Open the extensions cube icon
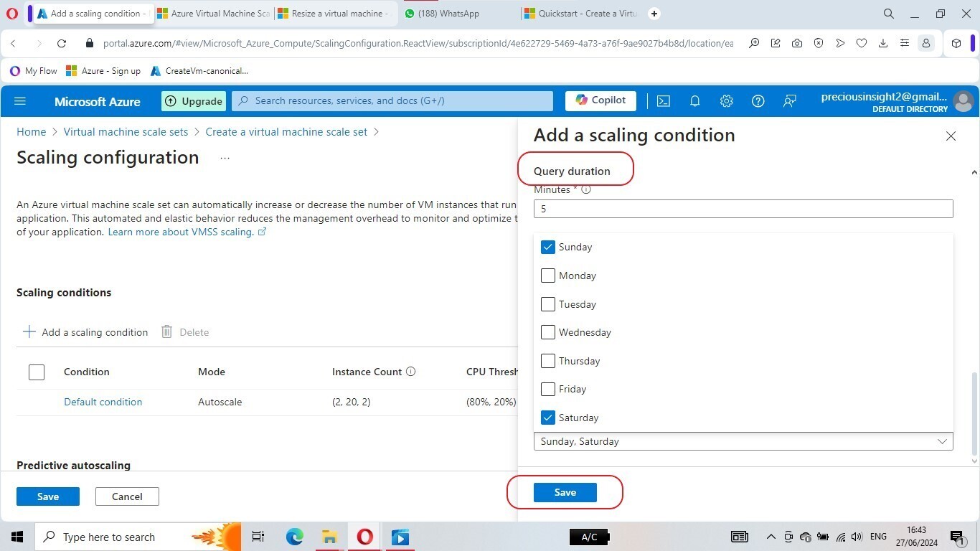 coord(956,43)
